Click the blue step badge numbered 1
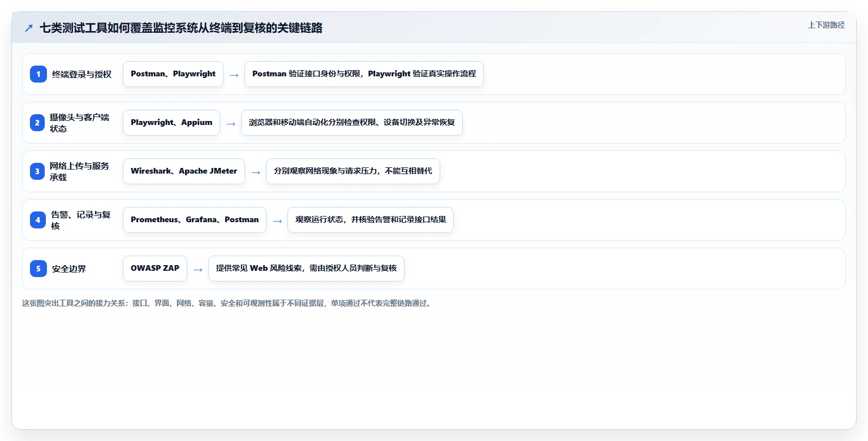Screen dimensions: 868x441 point(38,74)
